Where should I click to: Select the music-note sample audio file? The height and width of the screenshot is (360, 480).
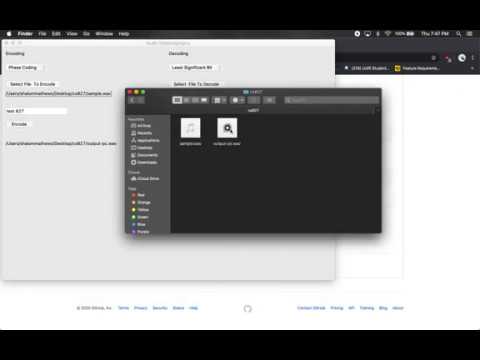[190, 128]
